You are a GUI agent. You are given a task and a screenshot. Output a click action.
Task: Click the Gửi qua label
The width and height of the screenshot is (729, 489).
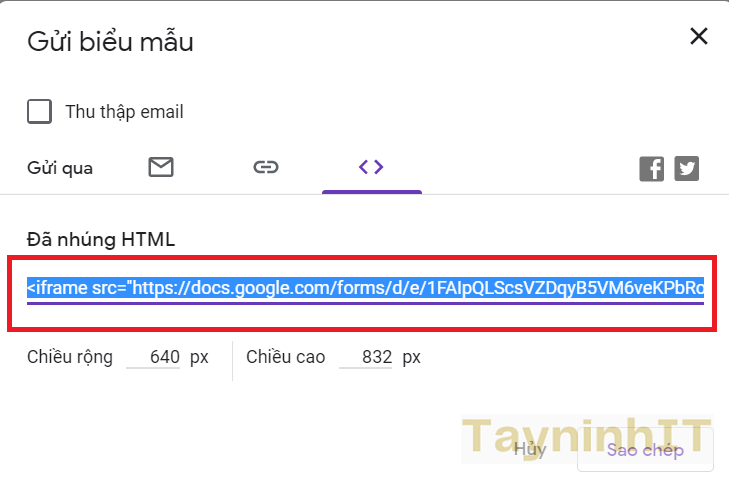click(60, 168)
